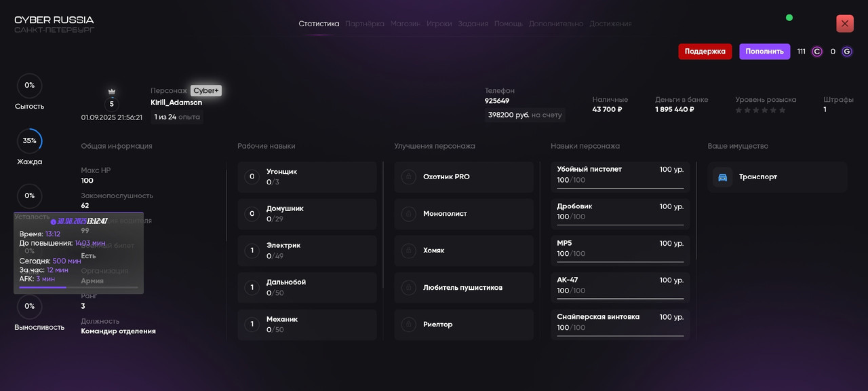The width and height of the screenshot is (868, 391).
Task: Click the blue car icon in Транспорт
Action: 723,177
